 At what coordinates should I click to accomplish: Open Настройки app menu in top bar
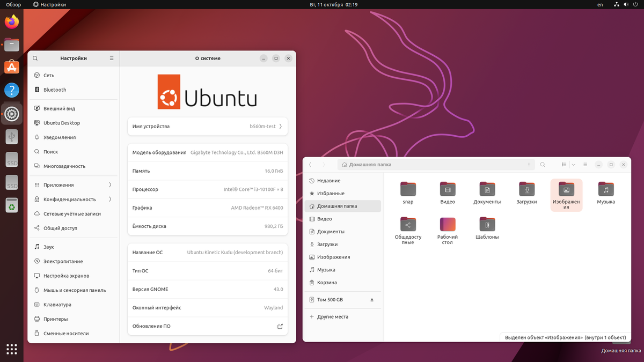coord(49,4)
